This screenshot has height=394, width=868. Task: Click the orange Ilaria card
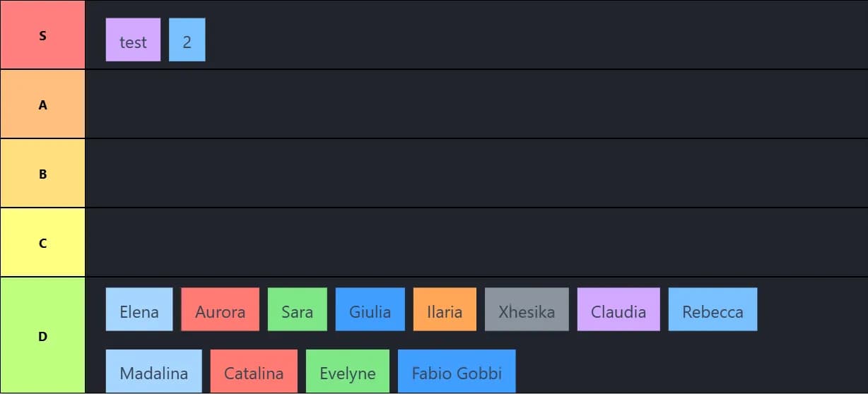pos(445,310)
